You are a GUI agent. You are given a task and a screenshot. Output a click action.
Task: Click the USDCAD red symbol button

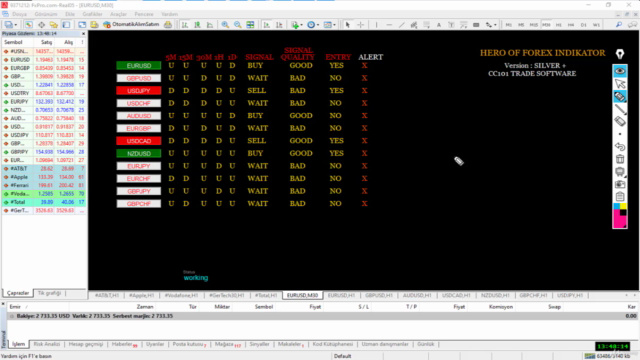coord(139,141)
